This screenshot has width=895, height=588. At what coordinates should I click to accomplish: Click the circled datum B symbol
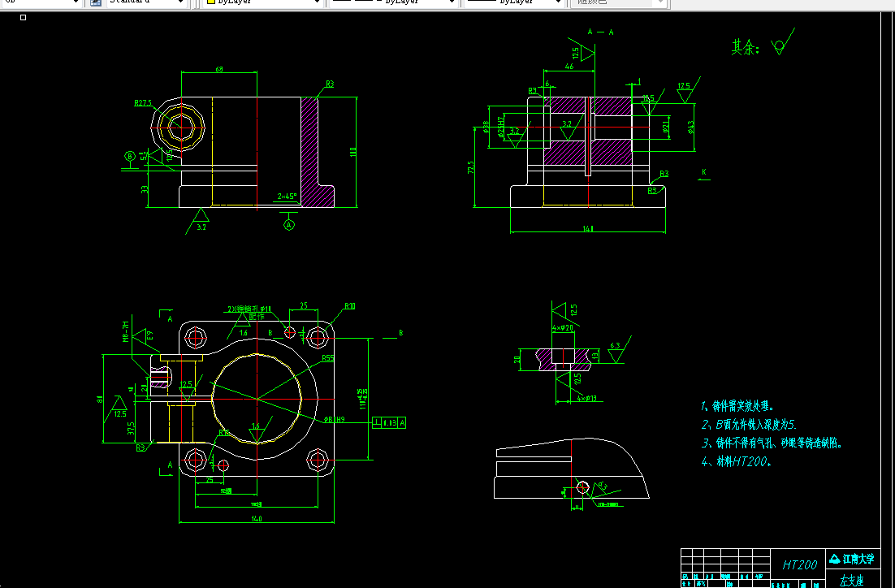point(130,157)
